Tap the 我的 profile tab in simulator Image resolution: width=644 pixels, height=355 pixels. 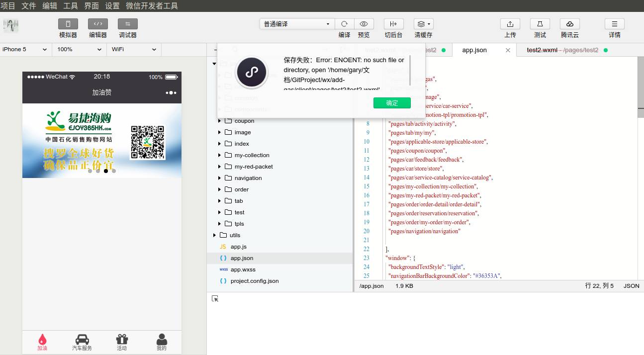162,342
